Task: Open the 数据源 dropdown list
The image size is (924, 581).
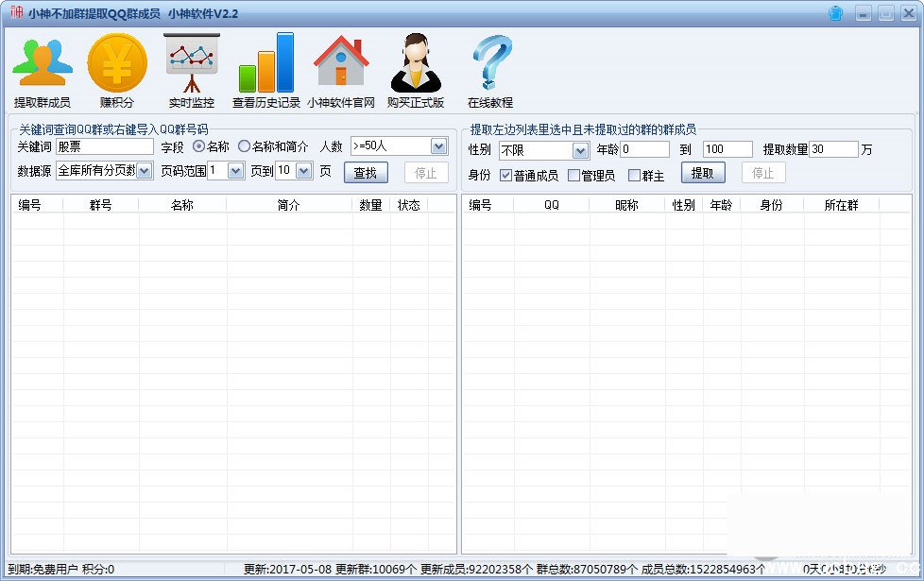Action: coord(145,171)
